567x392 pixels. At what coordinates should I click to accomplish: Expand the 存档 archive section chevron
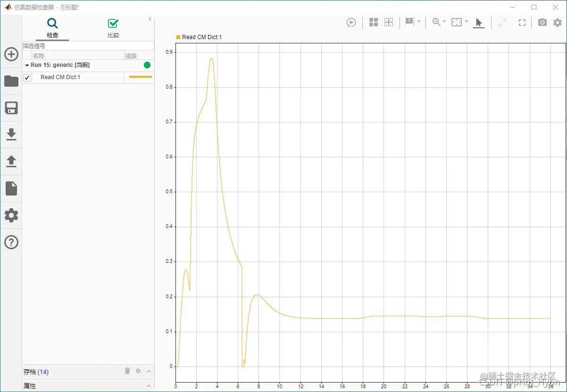(x=149, y=371)
